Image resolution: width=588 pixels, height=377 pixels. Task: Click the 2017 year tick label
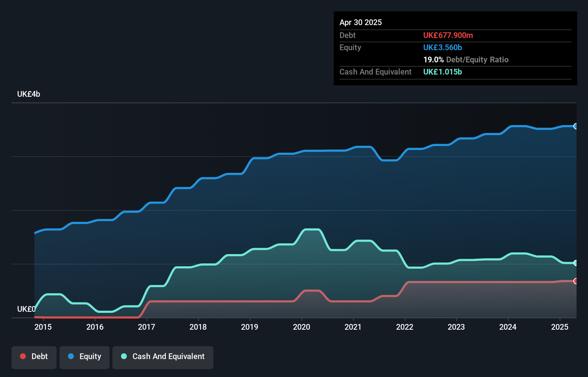pyautogui.click(x=146, y=327)
